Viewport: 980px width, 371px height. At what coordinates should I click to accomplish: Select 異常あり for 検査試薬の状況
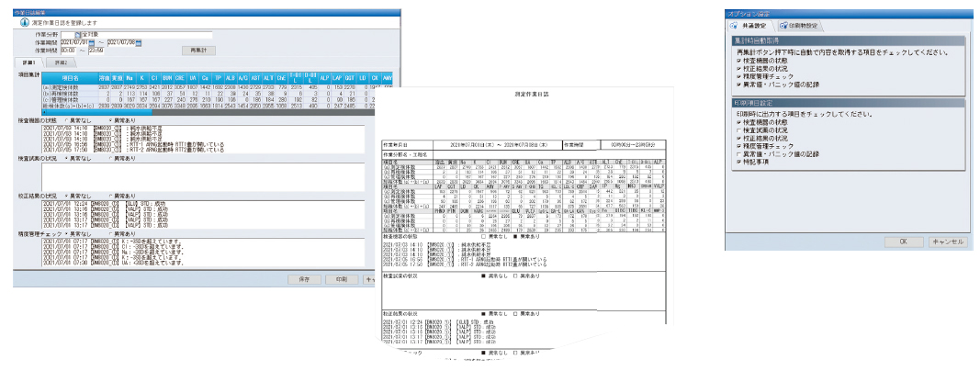(110, 158)
